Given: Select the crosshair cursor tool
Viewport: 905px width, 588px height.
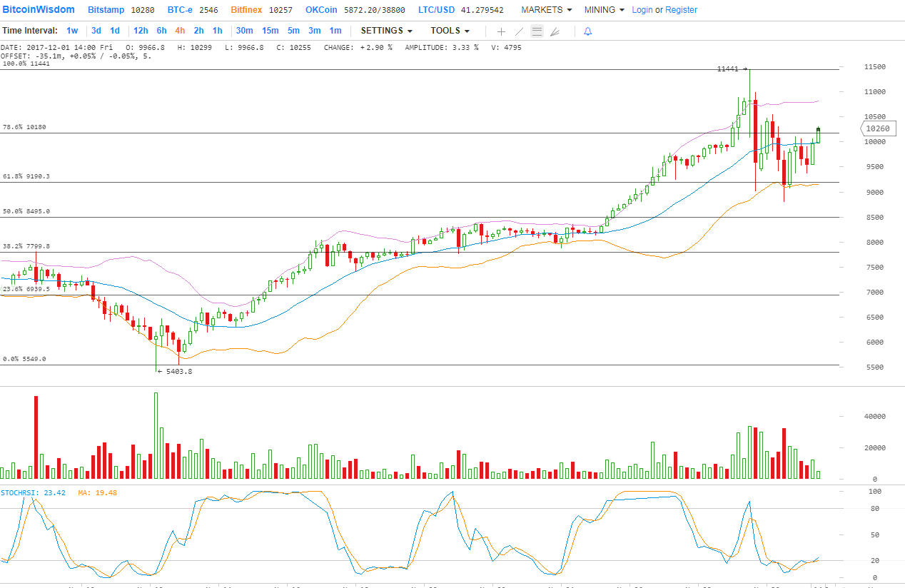Looking at the screenshot, I should tap(501, 31).
